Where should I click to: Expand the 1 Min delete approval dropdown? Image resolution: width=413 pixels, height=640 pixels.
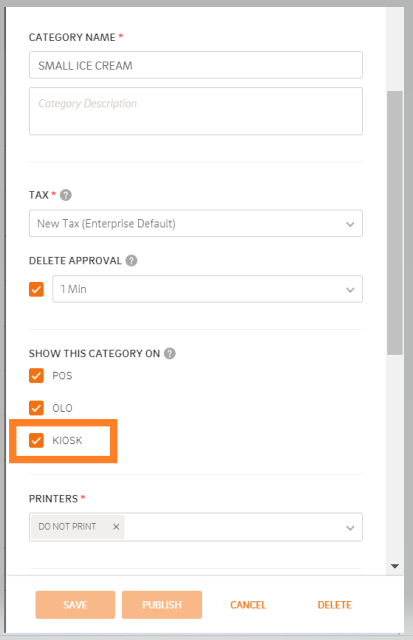tap(207, 289)
